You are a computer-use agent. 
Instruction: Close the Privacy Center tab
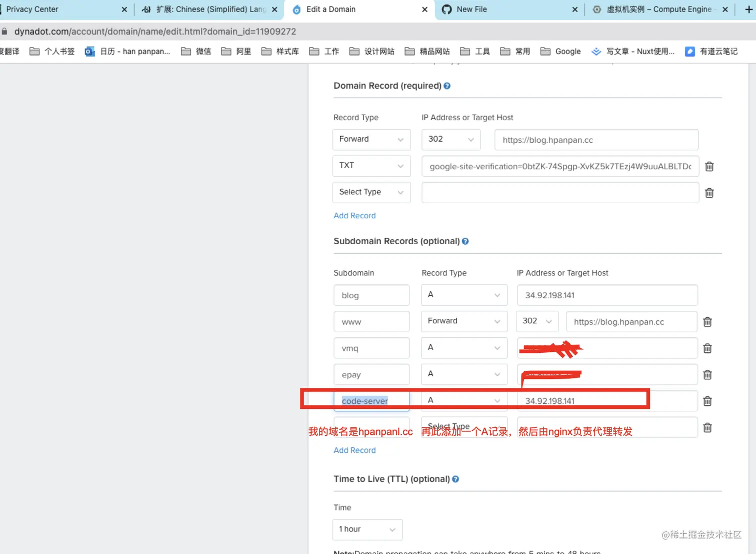tap(124, 10)
